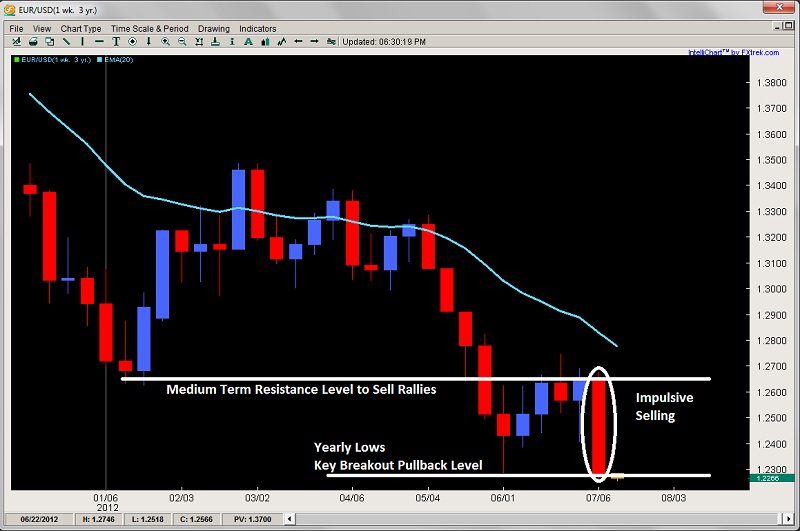This screenshot has height=531, width=800.
Task: Click the fit-to-scale icon
Action: point(199,41)
